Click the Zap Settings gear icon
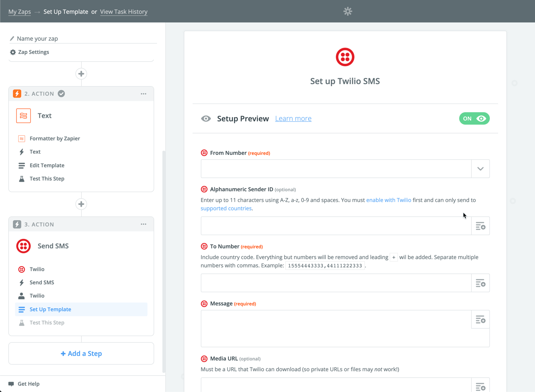Viewport: 535px width, 392px height. [13, 52]
